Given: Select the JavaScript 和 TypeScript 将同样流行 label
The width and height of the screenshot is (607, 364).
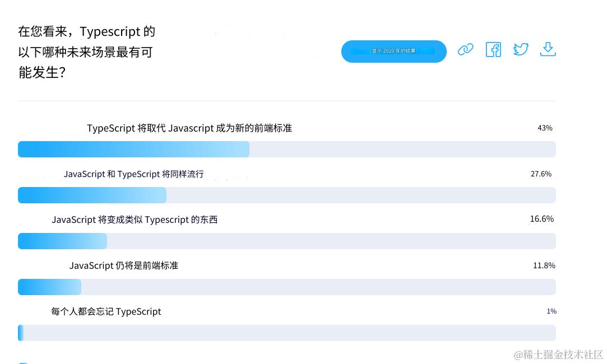Looking at the screenshot, I should (133, 174).
